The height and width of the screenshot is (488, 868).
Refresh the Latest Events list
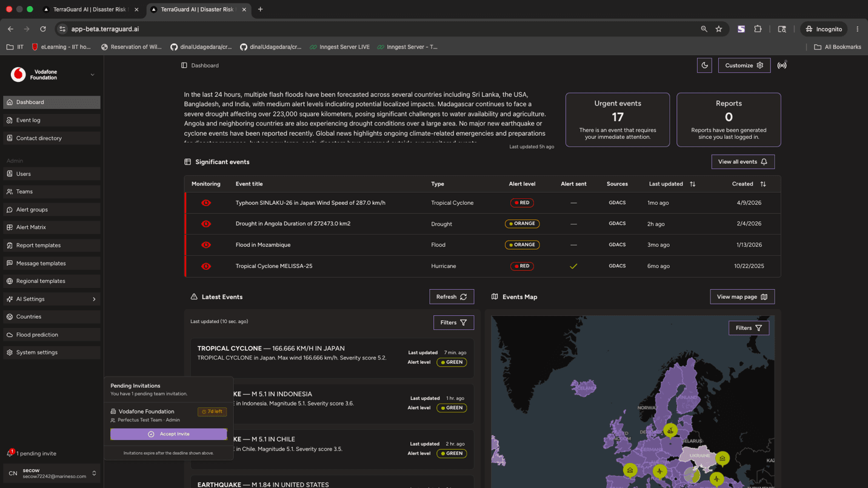click(x=452, y=297)
